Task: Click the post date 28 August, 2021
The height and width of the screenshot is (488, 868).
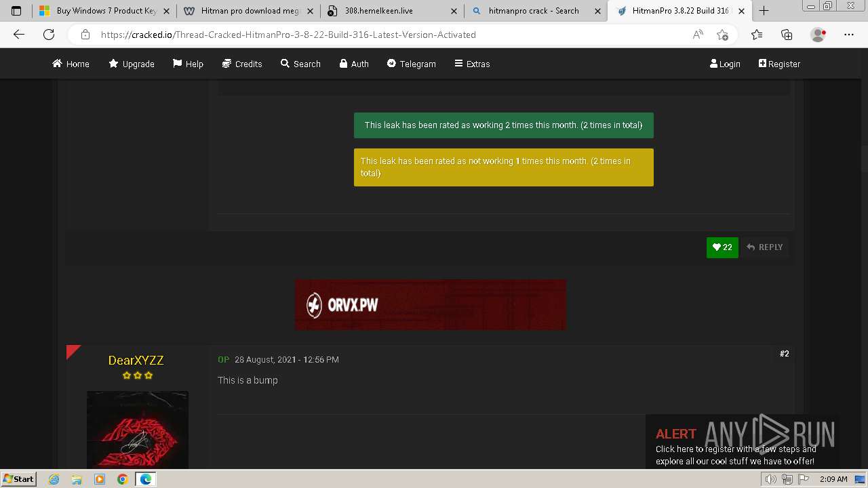Action: pyautogui.click(x=287, y=360)
